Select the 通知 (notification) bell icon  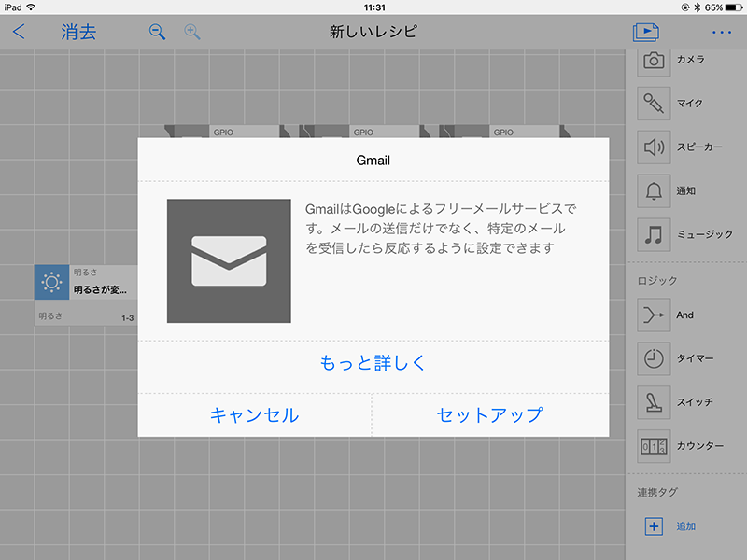pos(654,190)
